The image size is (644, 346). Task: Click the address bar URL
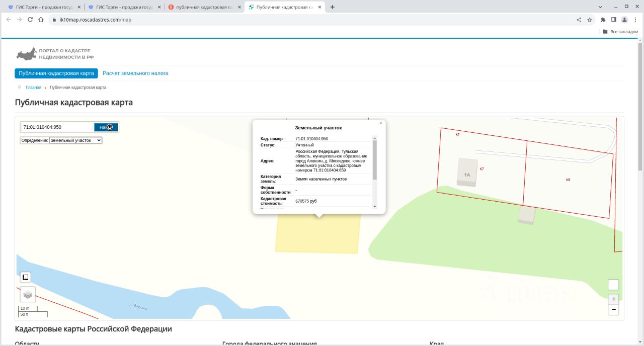click(95, 20)
